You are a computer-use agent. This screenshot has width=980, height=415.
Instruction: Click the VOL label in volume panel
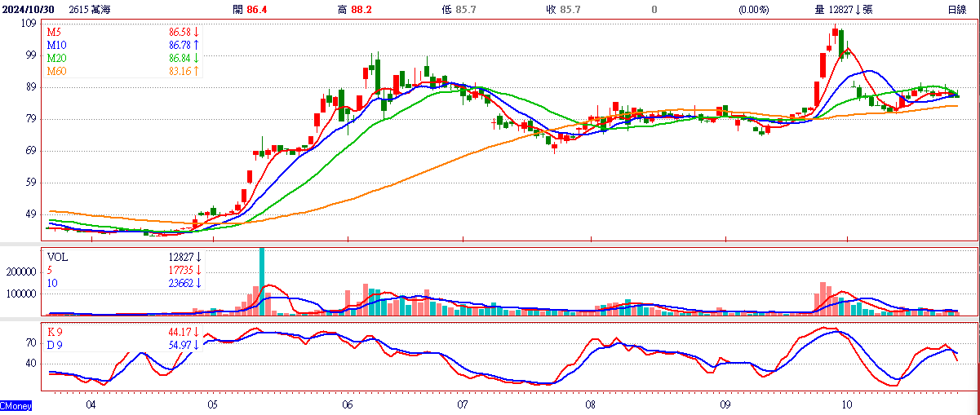tap(55, 256)
